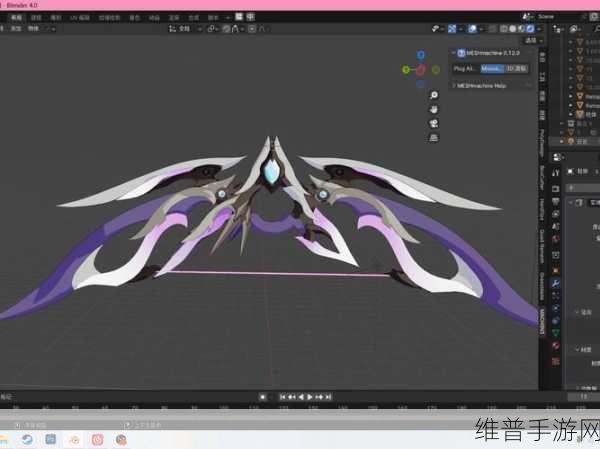
Task: Open the 选项 options dropdown
Action: (534, 40)
